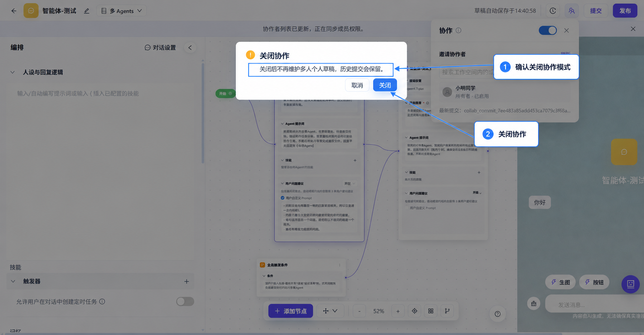Add a skill to the right agent node
The image size is (644, 335).
[x=479, y=172]
